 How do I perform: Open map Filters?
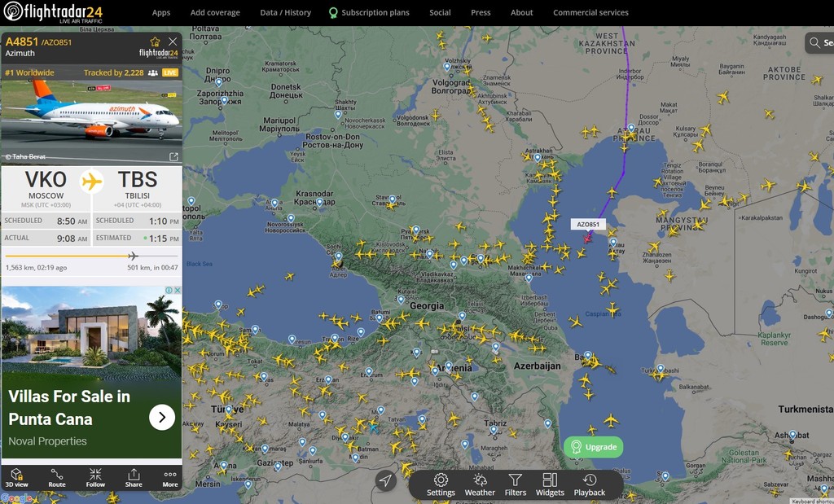point(516,484)
